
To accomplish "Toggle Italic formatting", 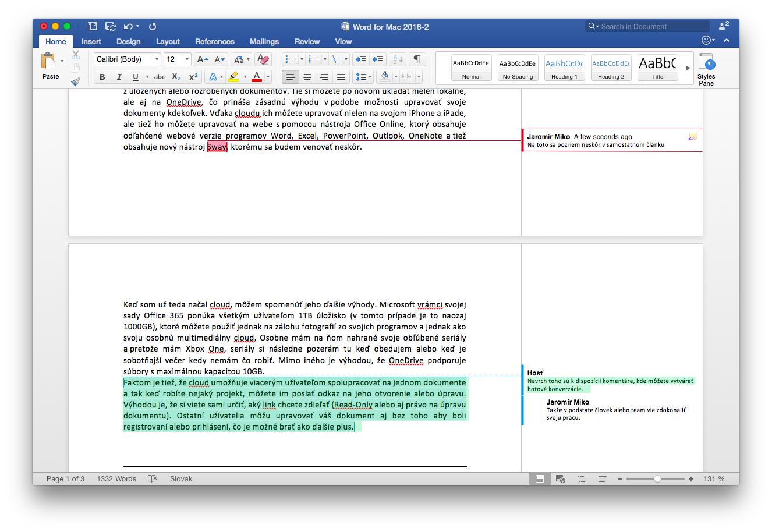I will pyautogui.click(x=119, y=77).
